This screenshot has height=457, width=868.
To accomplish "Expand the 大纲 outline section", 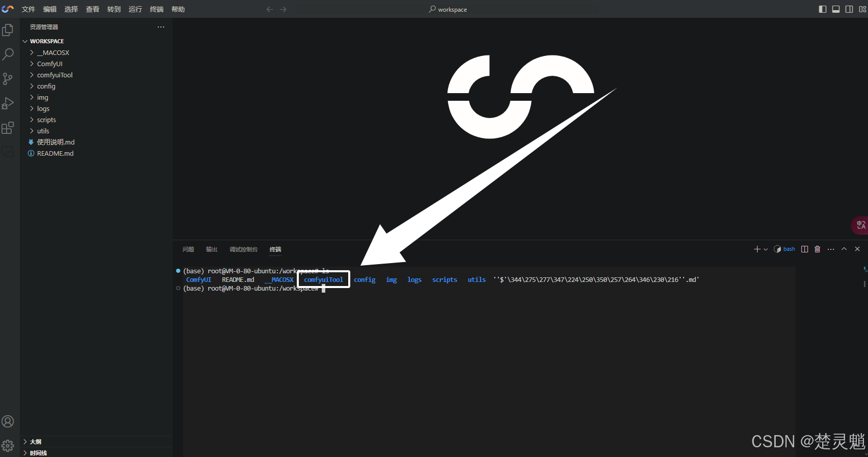I will click(x=96, y=442).
